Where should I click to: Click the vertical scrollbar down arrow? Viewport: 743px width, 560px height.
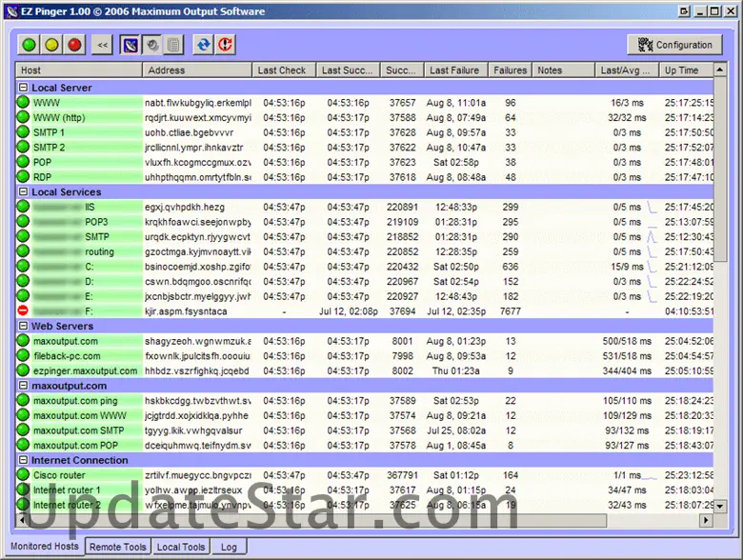[720, 506]
